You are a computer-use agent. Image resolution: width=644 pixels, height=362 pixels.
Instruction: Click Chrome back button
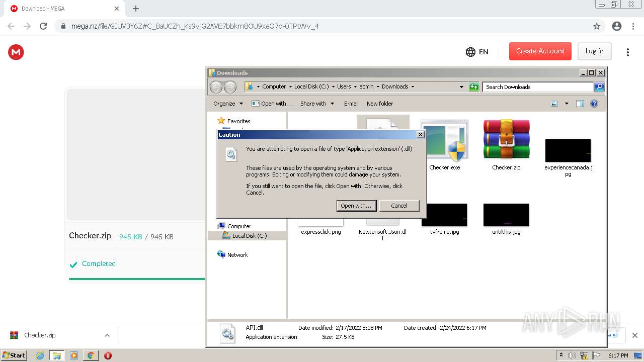tap(11, 26)
